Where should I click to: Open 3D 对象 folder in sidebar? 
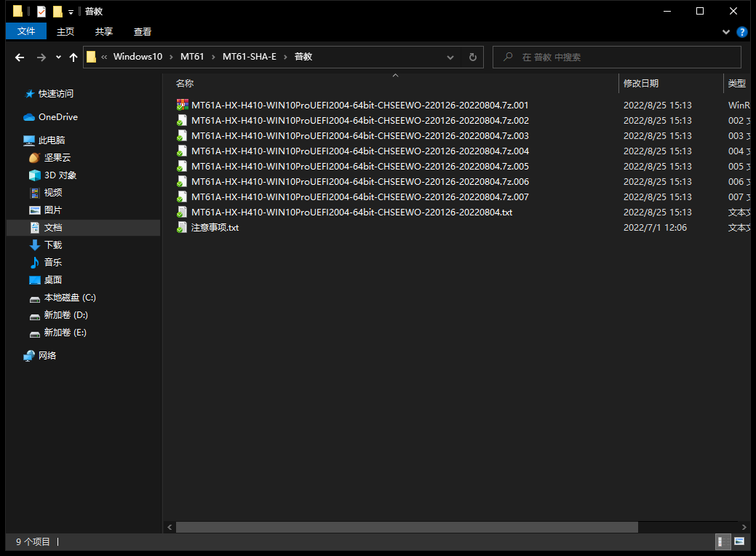tap(60, 175)
